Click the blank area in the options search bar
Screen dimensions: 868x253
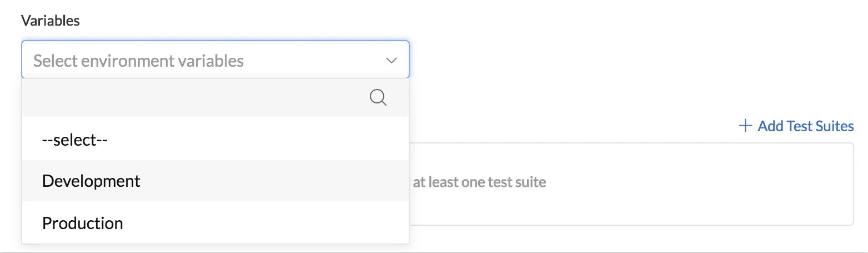tap(194, 98)
